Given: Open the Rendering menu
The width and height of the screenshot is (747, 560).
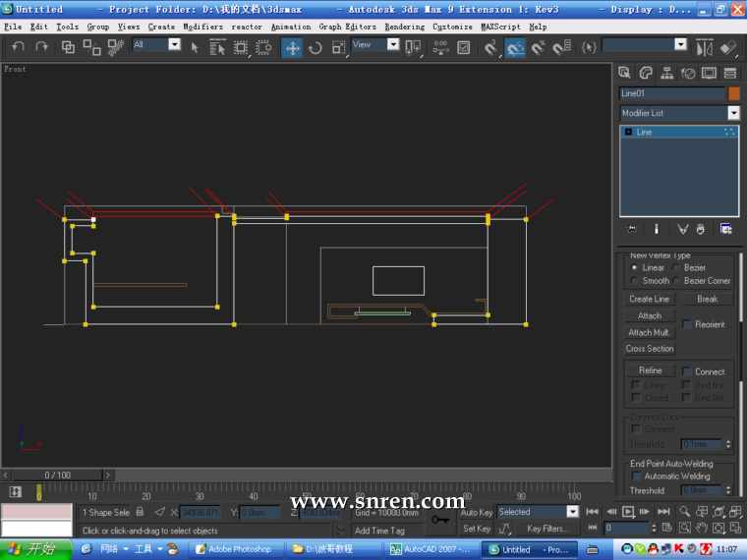Looking at the screenshot, I should click(x=405, y=27).
